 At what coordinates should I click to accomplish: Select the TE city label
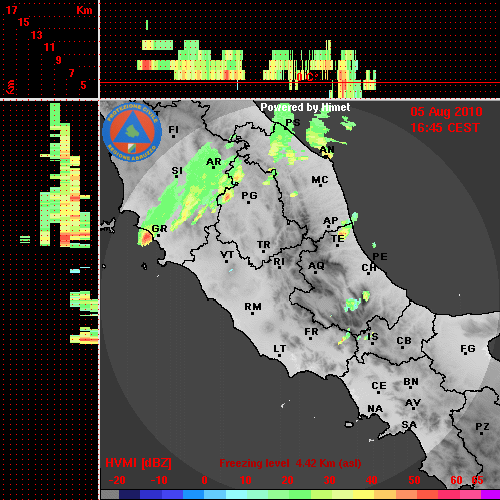[338, 239]
